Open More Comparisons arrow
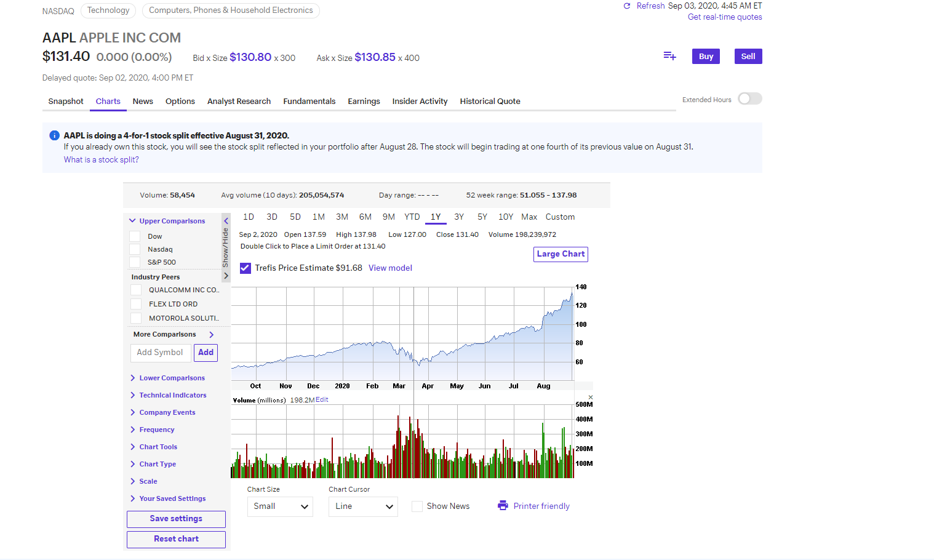Viewport: 934px width, 560px height. (x=212, y=335)
